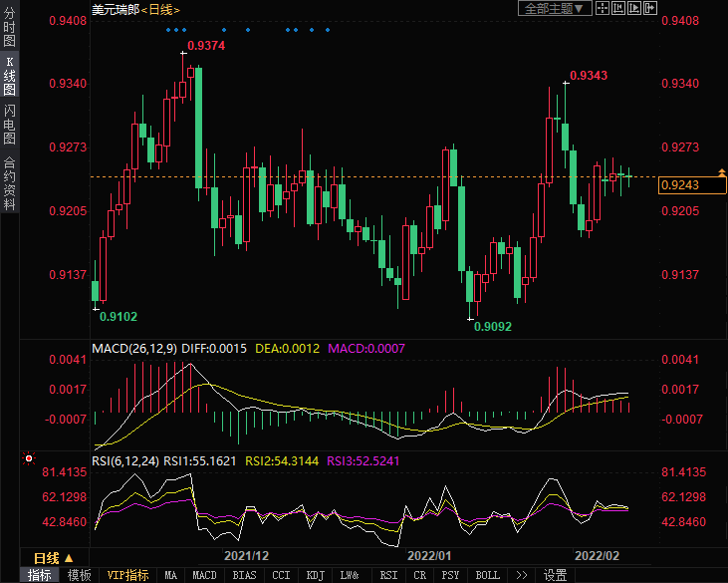Screen dimensions: 728x583
Task: Open the 合约资料 side tab
Action: click(9, 182)
